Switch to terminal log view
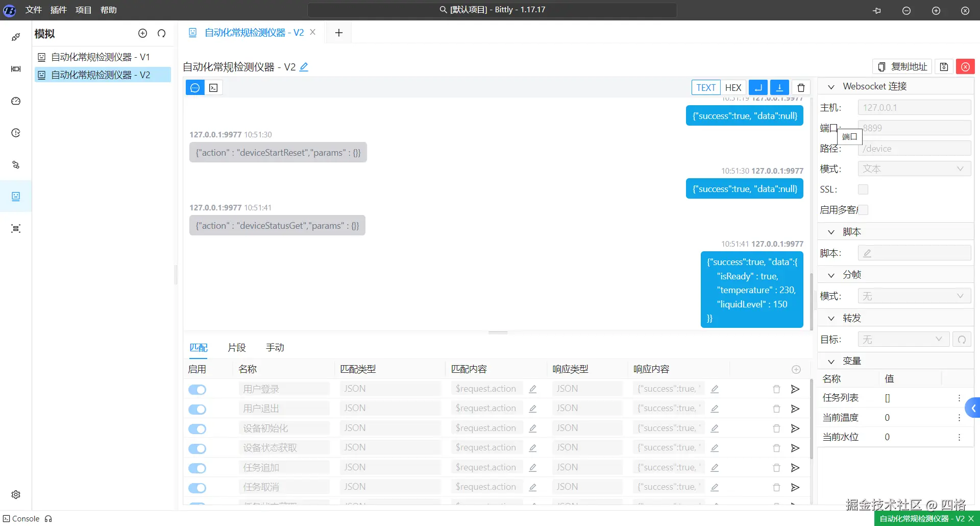The height and width of the screenshot is (526, 980). tap(213, 88)
